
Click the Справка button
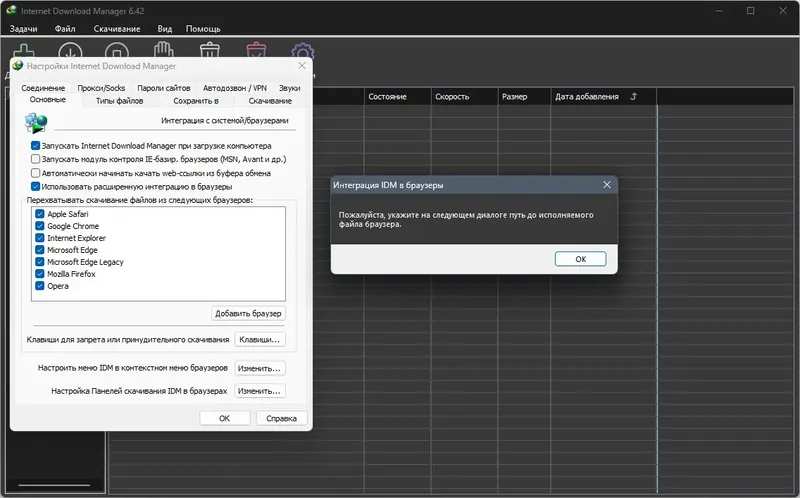point(281,418)
